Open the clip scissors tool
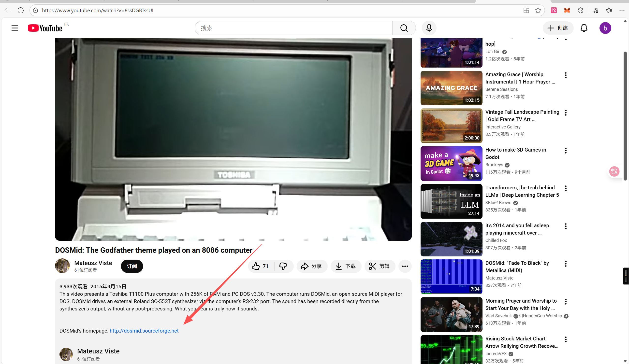 (x=379, y=266)
